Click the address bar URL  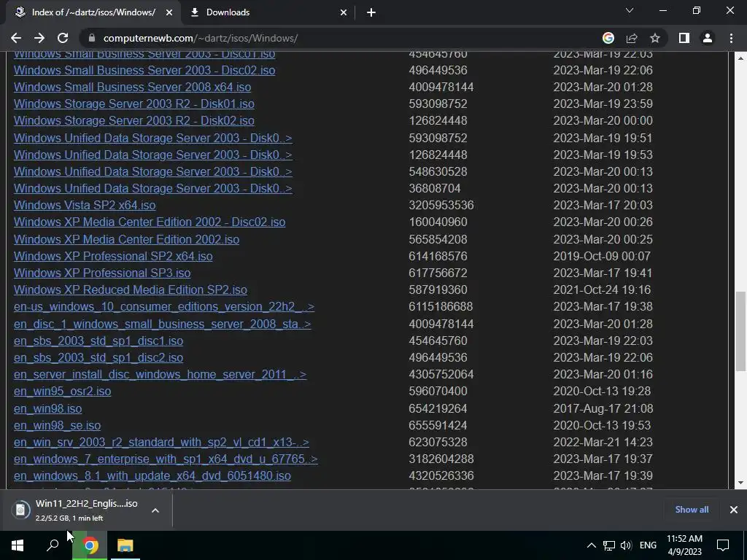click(x=201, y=38)
